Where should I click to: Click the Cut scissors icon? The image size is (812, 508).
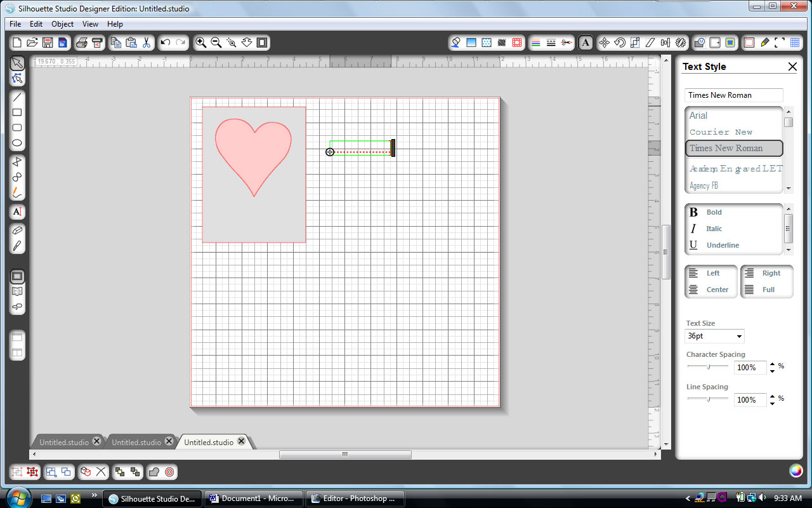pos(147,43)
